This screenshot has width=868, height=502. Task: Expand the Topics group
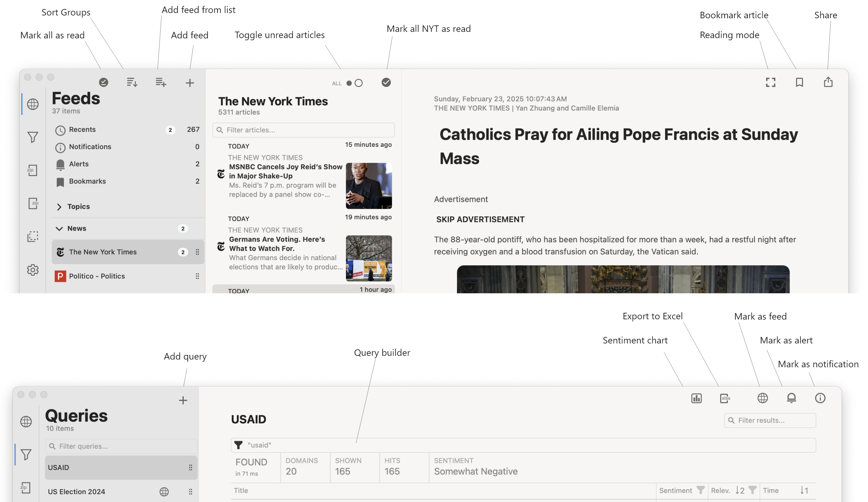(x=59, y=207)
